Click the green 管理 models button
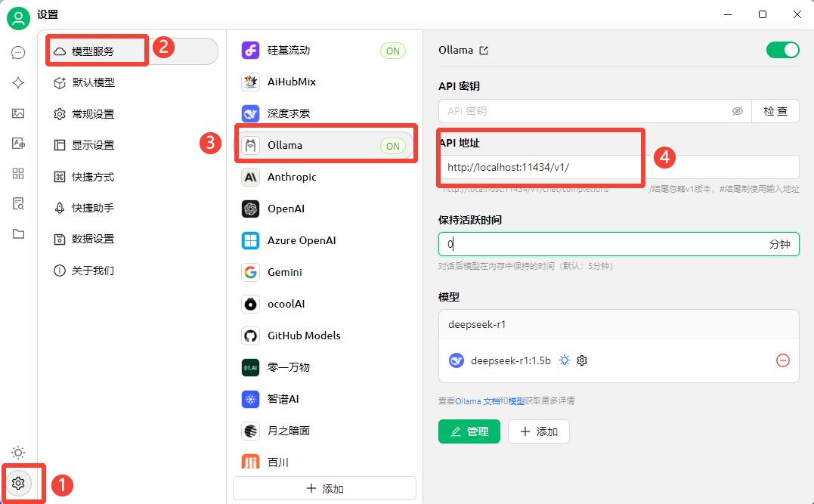The height and width of the screenshot is (504, 814). pos(469,431)
